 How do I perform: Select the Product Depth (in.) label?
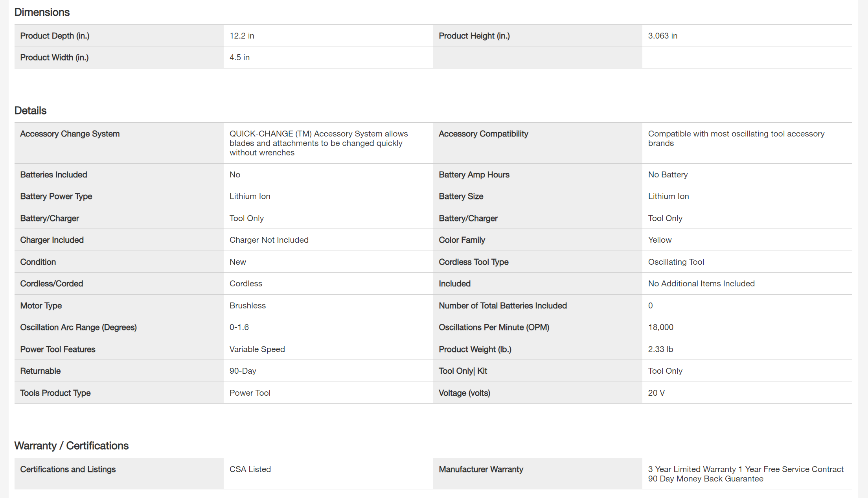(55, 36)
